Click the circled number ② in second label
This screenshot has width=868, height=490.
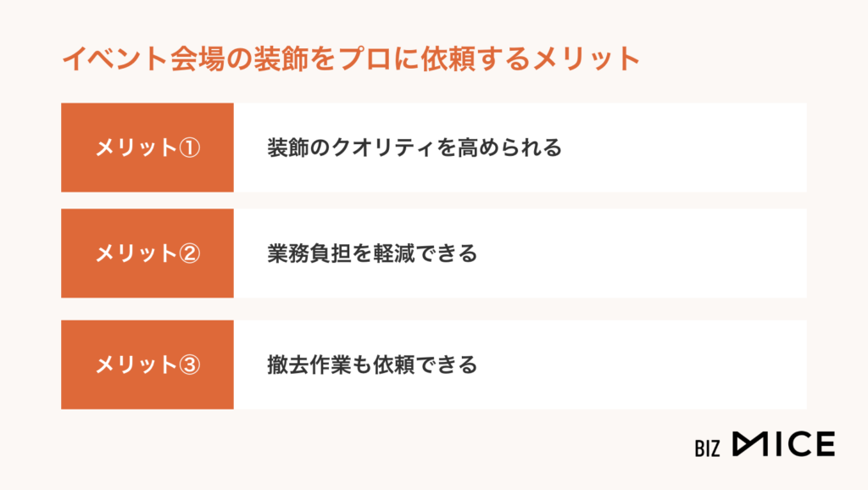click(x=189, y=253)
